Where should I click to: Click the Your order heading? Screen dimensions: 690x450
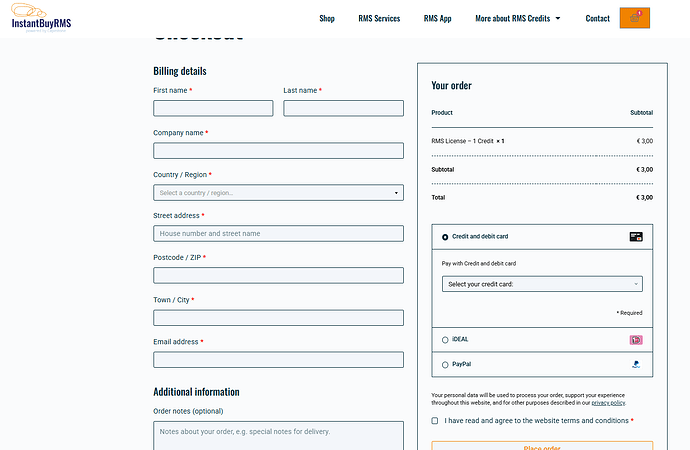tap(451, 85)
